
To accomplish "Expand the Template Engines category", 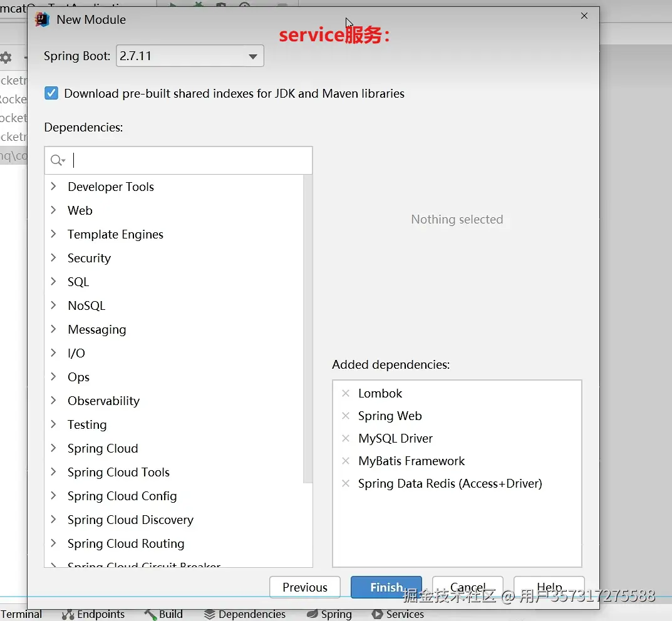I will 54,234.
